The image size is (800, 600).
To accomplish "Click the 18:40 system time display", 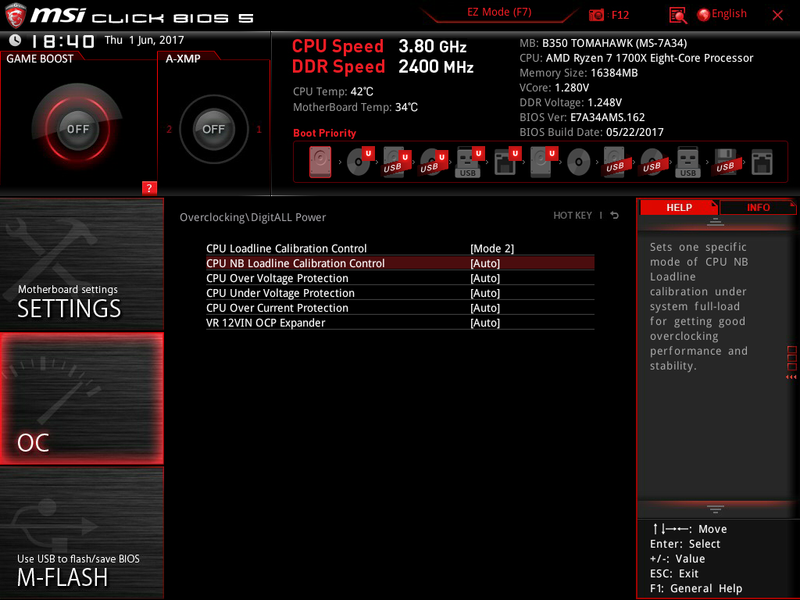I will [63, 41].
